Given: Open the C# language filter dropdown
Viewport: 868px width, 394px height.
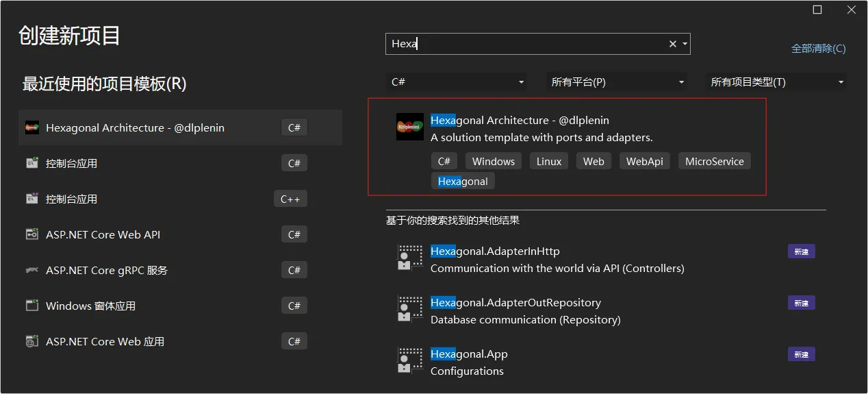Looking at the screenshot, I should coord(456,82).
